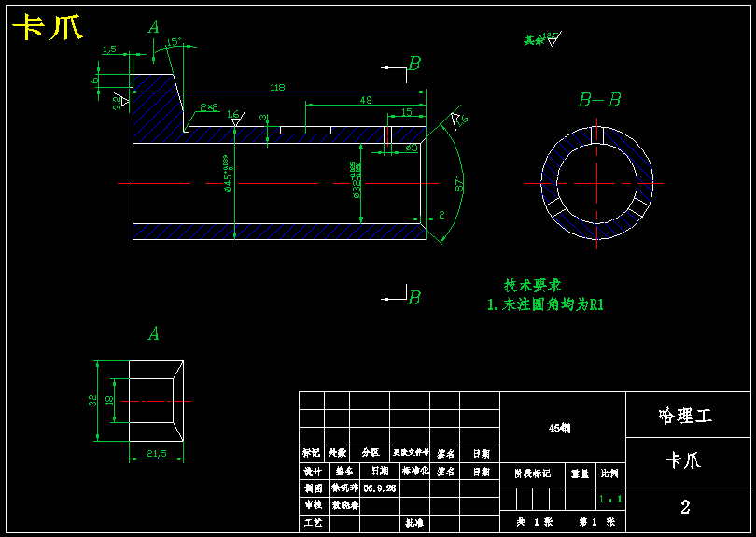The height and width of the screenshot is (537, 756).
Task: Click the ø32 bore diameter dimension
Action: (x=357, y=180)
